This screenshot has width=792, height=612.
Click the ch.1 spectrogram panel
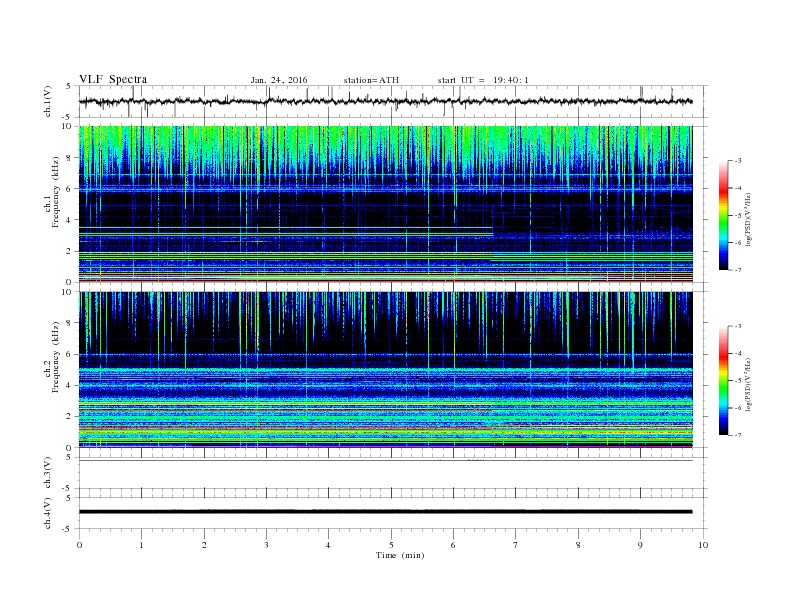(x=385, y=204)
